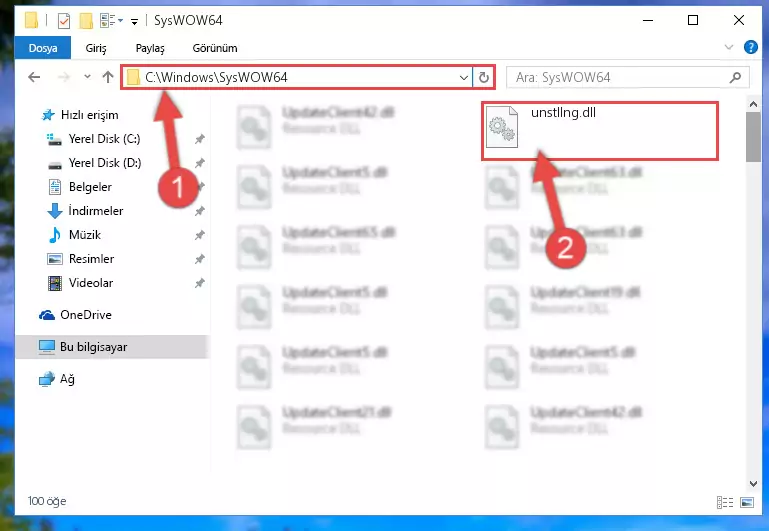This screenshot has width=769, height=531.
Task: Click the C:\Windows\SysWOW64 address bar
Action: [x=296, y=77]
